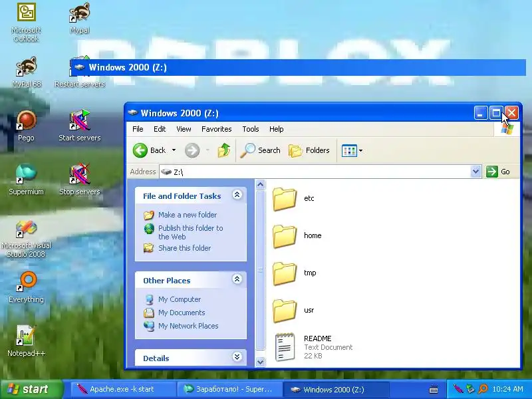
Task: Open the Tools menu
Action: (251, 129)
